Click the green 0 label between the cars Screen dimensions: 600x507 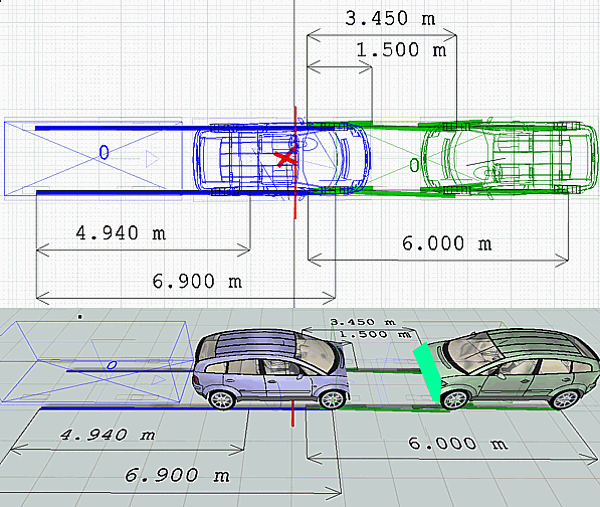pyautogui.click(x=413, y=165)
